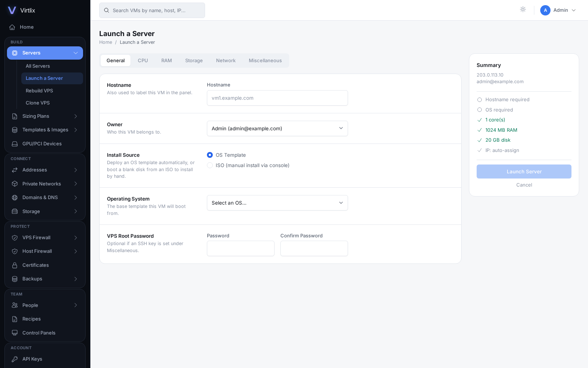Click the Certificates lock icon

coord(15,265)
